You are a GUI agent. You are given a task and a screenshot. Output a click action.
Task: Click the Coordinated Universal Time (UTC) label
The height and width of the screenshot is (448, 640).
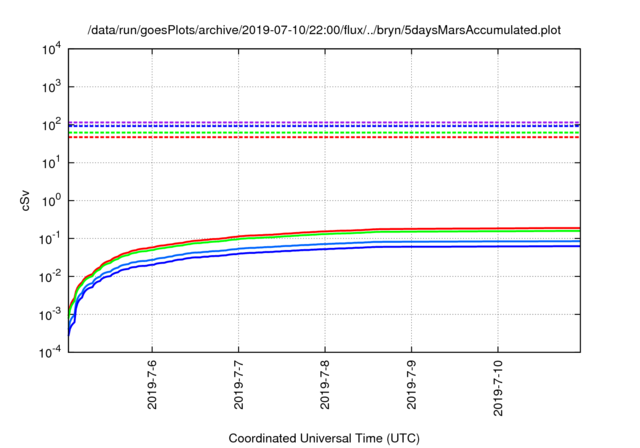point(324,438)
